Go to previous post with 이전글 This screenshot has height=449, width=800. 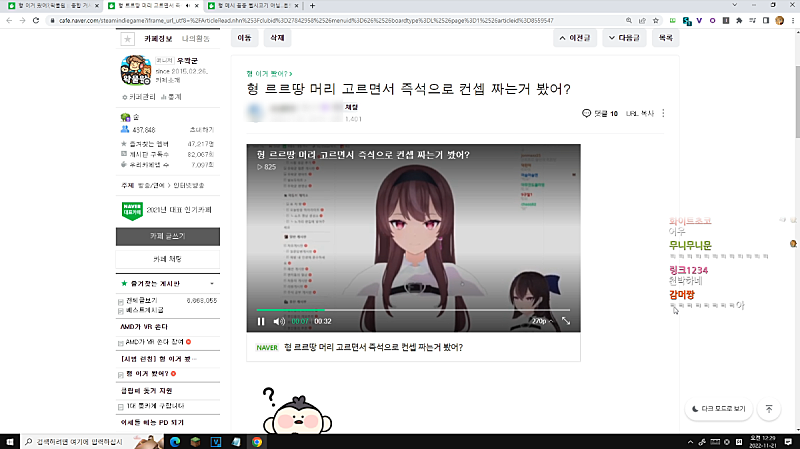(x=574, y=38)
